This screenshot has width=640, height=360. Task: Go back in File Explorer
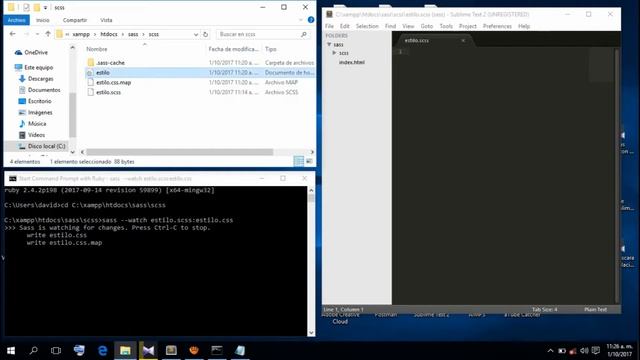pos(13,34)
